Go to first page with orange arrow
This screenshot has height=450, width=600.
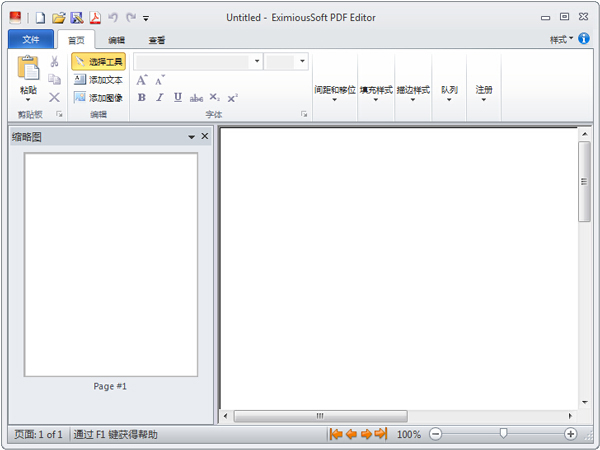[336, 434]
